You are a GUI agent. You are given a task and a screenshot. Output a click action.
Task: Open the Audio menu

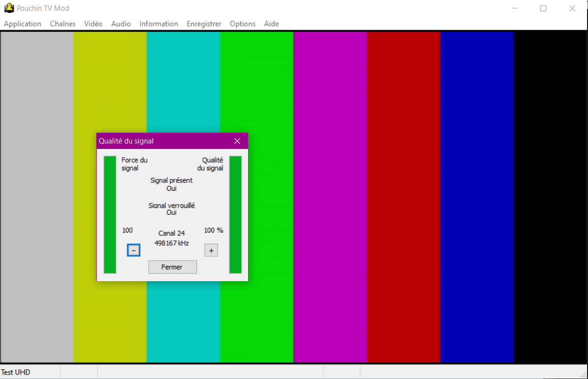pos(121,24)
